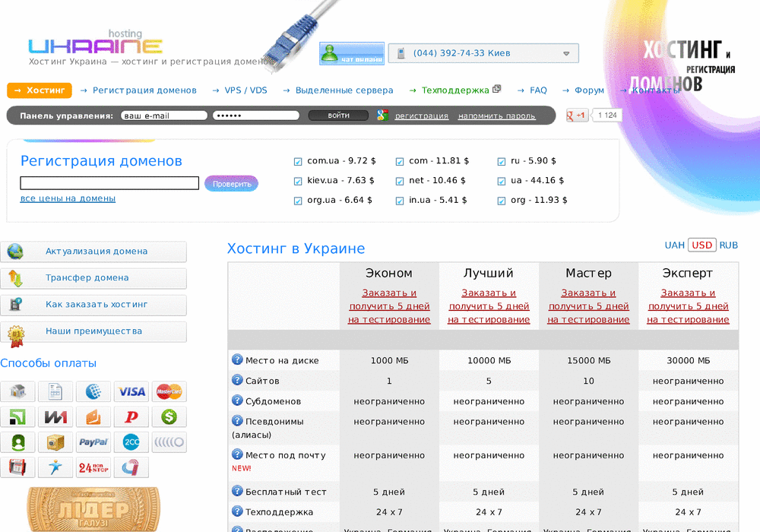Choose the MasterCard payment icon
This screenshot has height=532, width=760.
click(x=169, y=392)
